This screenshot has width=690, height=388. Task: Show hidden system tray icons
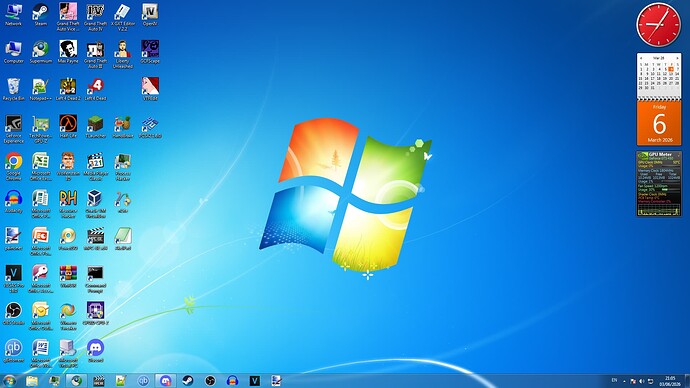(624, 381)
